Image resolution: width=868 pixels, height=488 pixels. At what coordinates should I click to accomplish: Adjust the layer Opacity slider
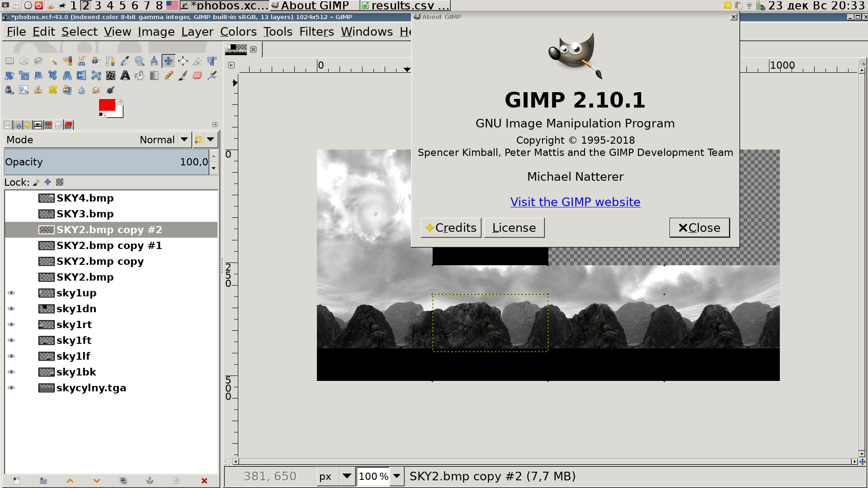[x=107, y=162]
